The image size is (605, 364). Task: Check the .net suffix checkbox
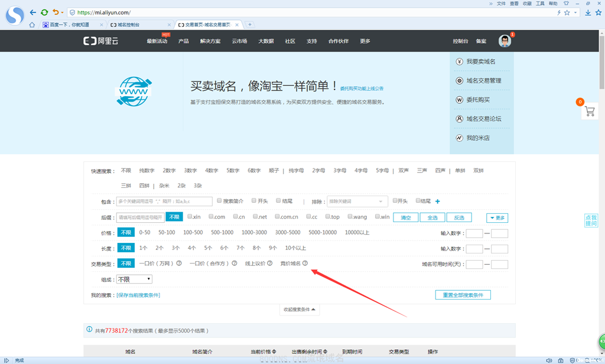(255, 216)
